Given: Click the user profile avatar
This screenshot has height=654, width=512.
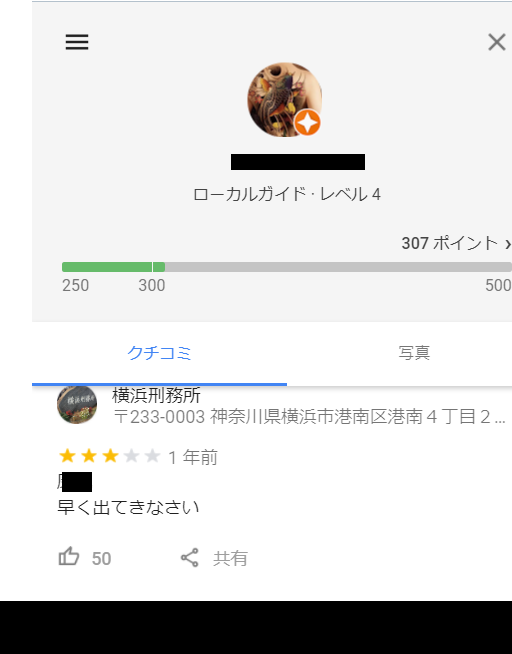Looking at the screenshot, I should [x=284, y=100].
